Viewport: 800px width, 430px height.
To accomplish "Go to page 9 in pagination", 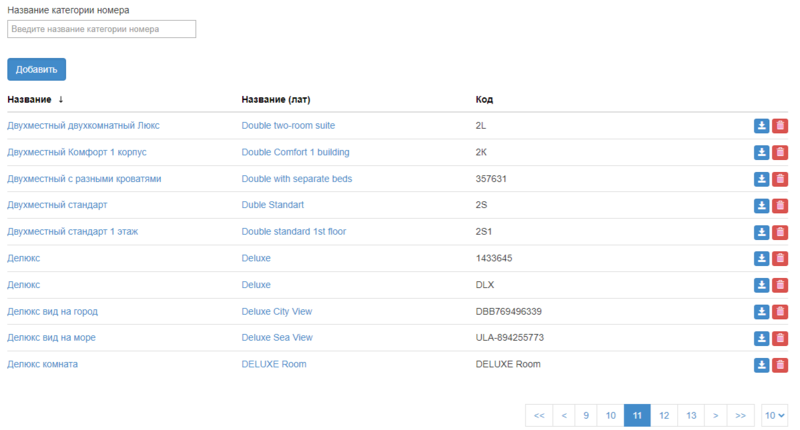I will coord(586,415).
